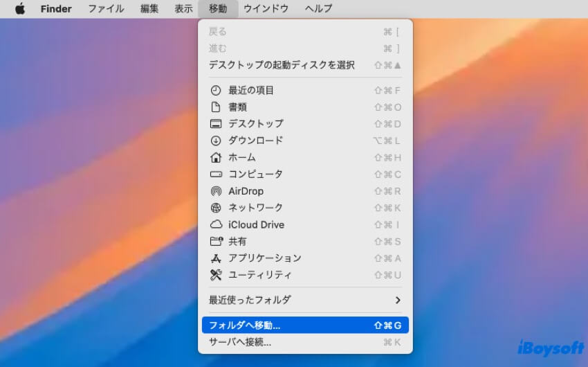Click the globe icon beside ネットワーク
This screenshot has height=367, width=588.
point(216,208)
